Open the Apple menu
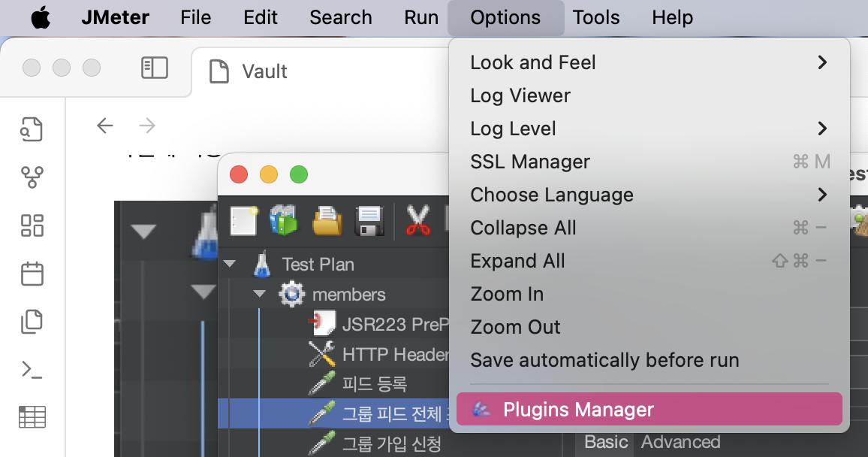 point(41,18)
